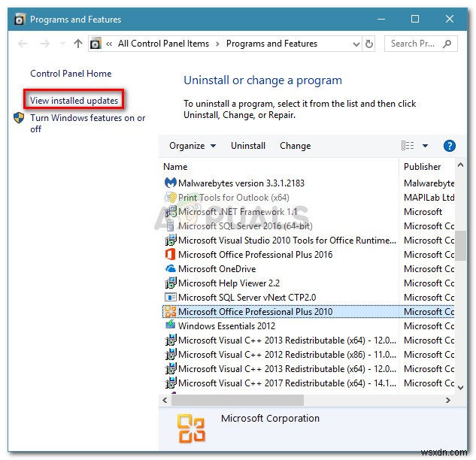Click the Windows features shield icon

click(19, 118)
